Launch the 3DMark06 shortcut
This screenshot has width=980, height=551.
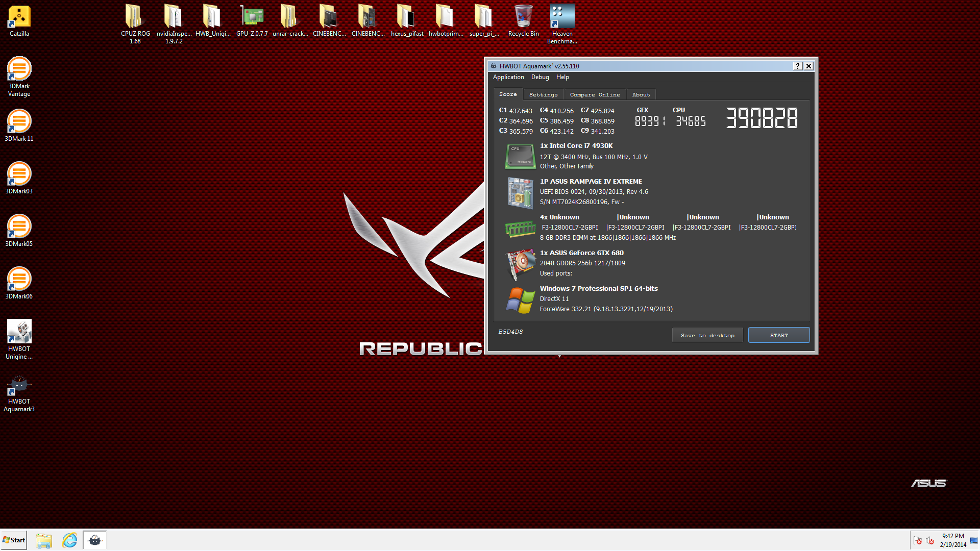click(x=19, y=283)
